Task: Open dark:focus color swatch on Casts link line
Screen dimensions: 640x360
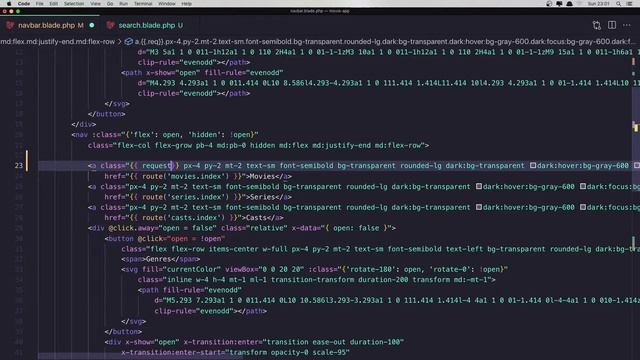Action: click(583, 207)
